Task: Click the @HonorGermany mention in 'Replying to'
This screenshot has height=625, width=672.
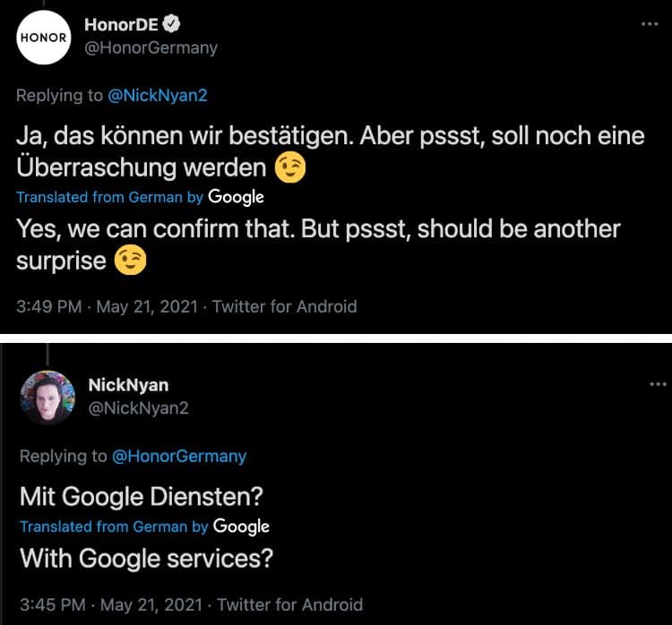Action: click(x=179, y=456)
